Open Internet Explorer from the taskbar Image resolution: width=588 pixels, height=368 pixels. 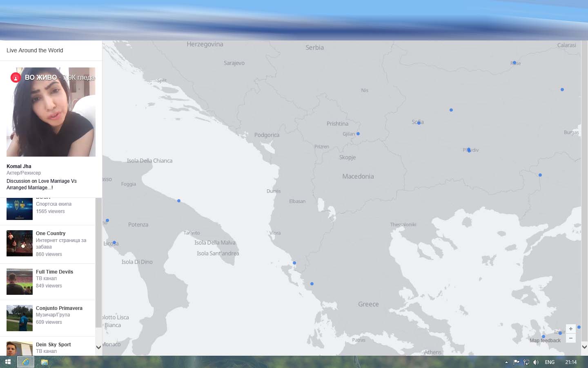tap(26, 362)
